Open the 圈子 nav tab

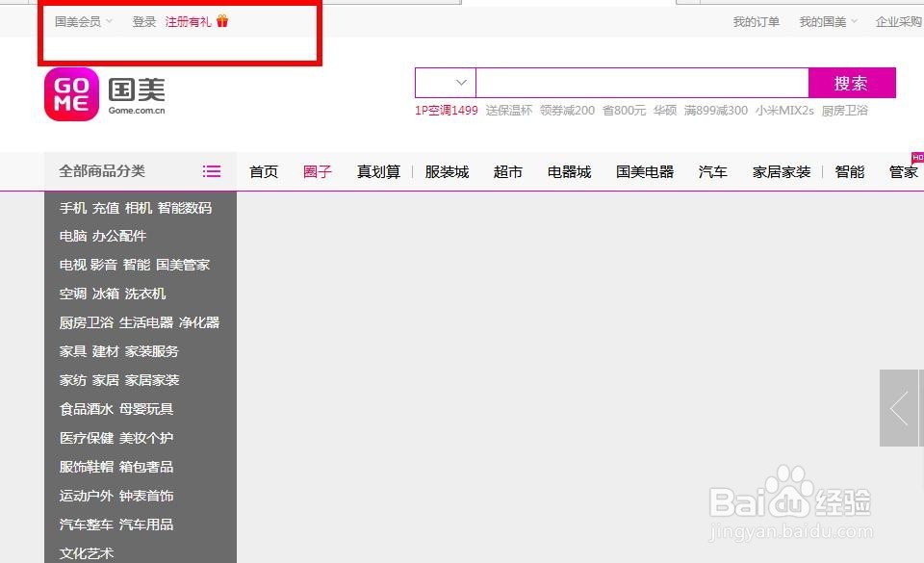coord(318,172)
